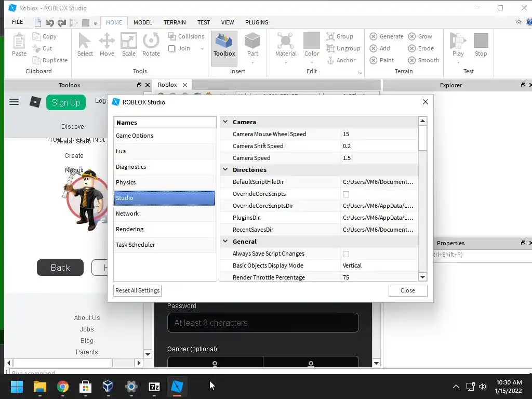Open the hamburger menu in Toolbox panel
The height and width of the screenshot is (399, 532).
[x=14, y=102]
